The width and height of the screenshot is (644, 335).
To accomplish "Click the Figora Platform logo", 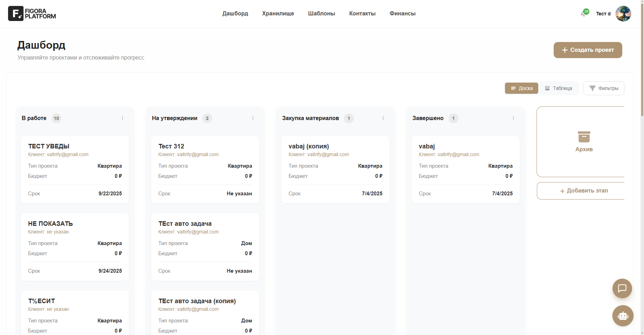I will (32, 14).
